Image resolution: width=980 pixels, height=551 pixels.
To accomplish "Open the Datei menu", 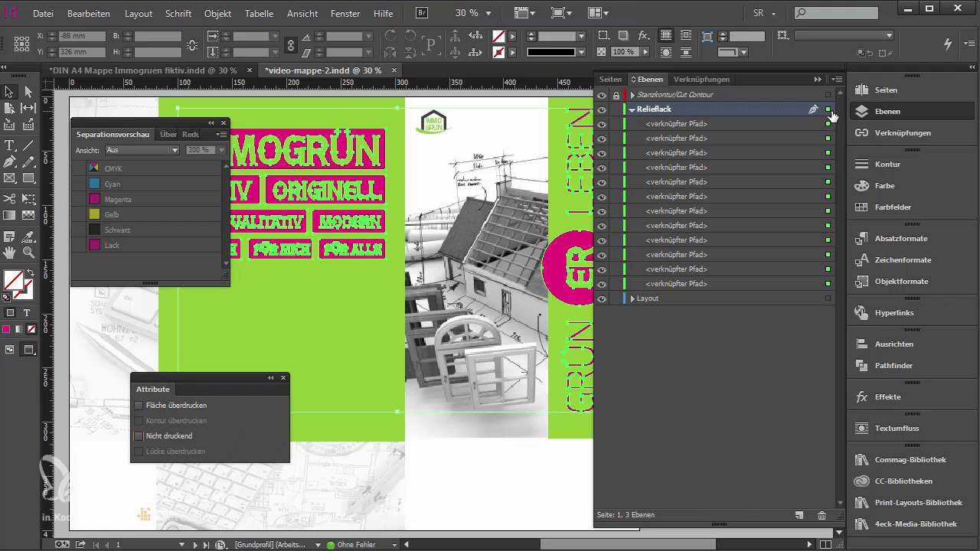I will (x=44, y=13).
